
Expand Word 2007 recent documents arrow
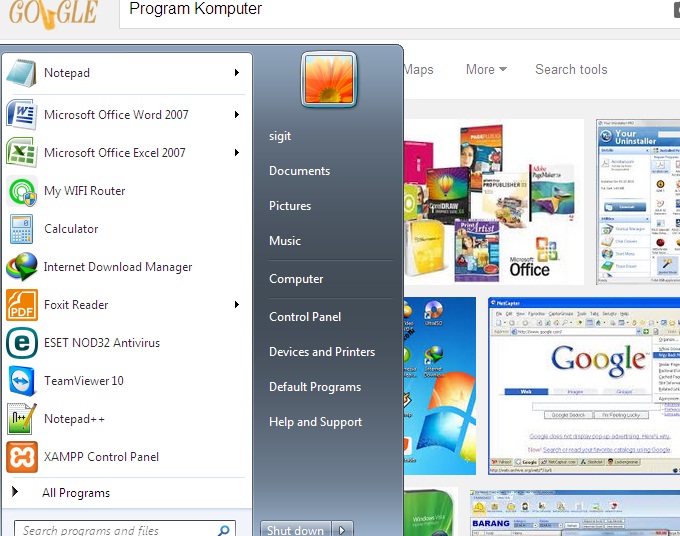click(237, 114)
